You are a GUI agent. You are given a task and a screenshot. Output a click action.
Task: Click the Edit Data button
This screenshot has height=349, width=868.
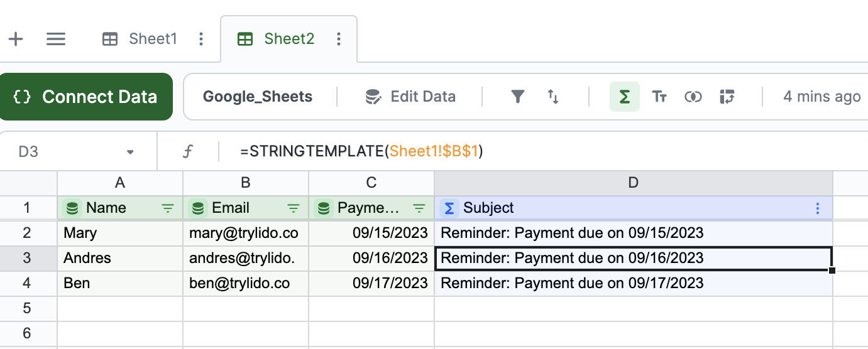[x=410, y=97]
